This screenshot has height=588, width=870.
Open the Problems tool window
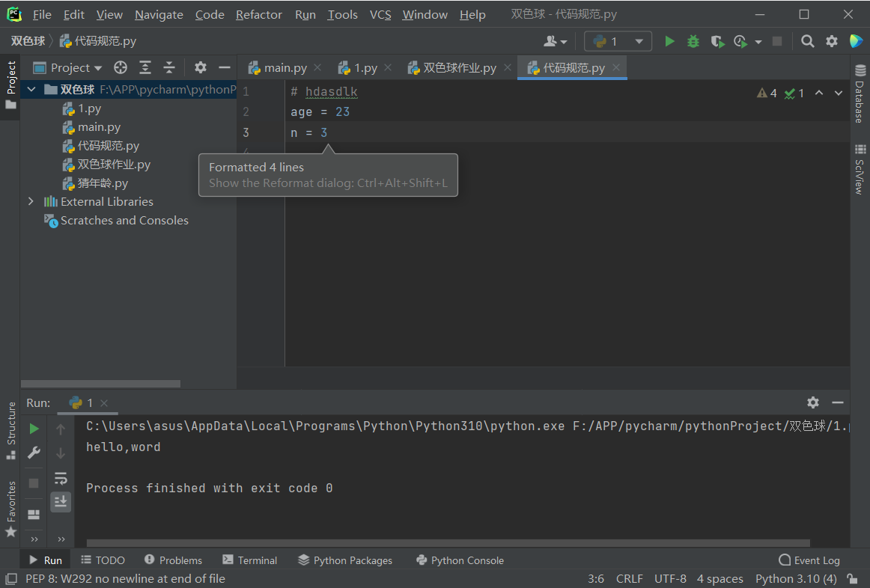(x=173, y=560)
